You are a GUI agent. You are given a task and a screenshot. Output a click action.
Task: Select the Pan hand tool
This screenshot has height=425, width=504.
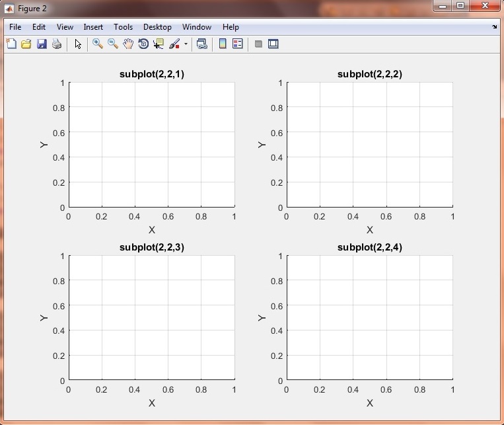click(x=128, y=44)
